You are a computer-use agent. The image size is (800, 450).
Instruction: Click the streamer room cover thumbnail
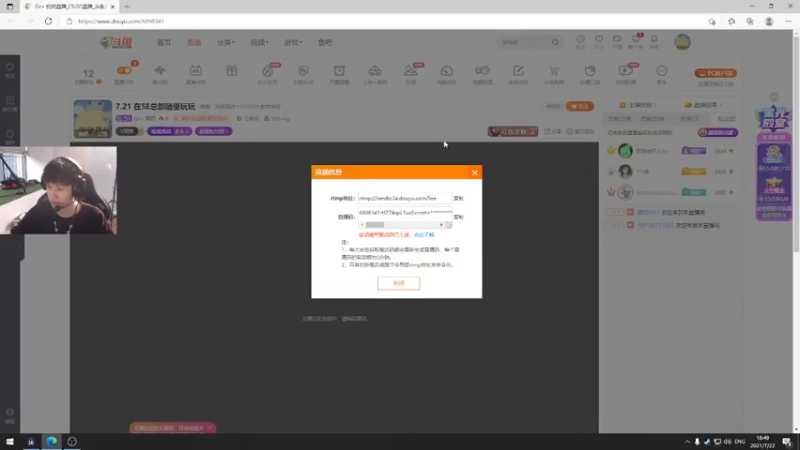tap(92, 119)
